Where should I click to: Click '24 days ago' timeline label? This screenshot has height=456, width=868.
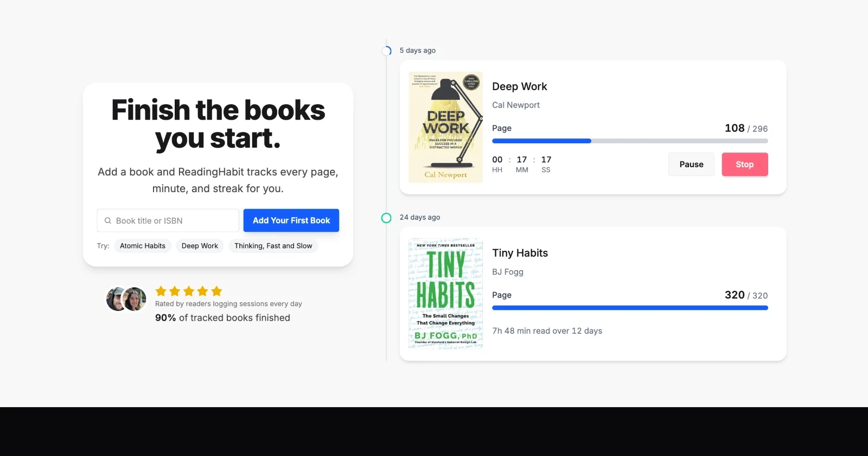[x=420, y=217]
